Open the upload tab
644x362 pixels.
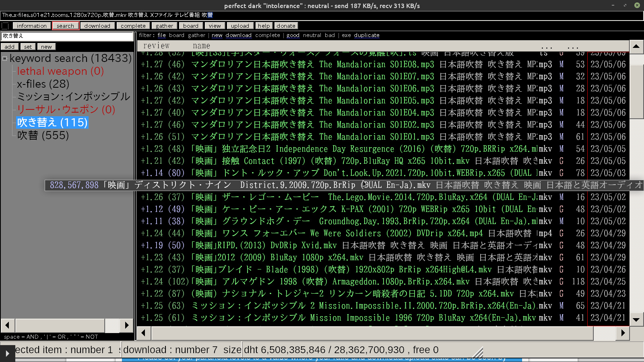pos(240,26)
